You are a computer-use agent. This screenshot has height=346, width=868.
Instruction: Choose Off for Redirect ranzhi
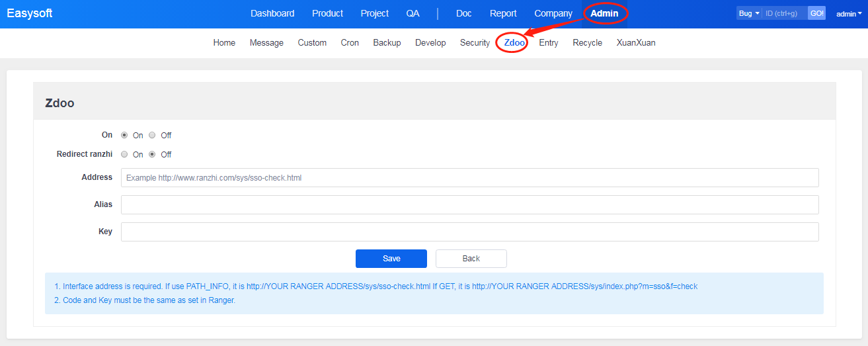click(152, 154)
